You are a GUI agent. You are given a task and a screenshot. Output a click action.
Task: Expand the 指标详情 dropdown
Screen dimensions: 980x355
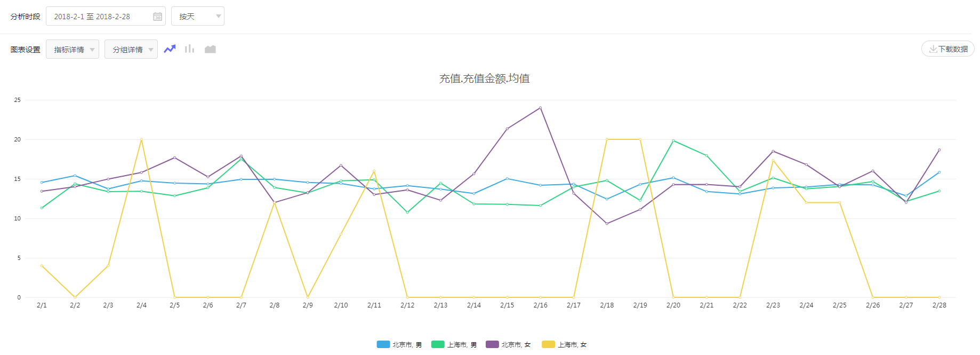pyautogui.click(x=73, y=50)
